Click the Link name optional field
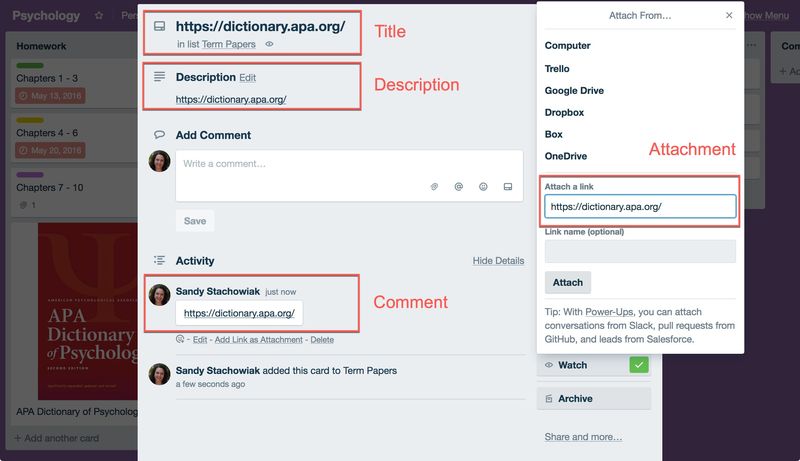800x461 pixels. pyautogui.click(x=640, y=251)
